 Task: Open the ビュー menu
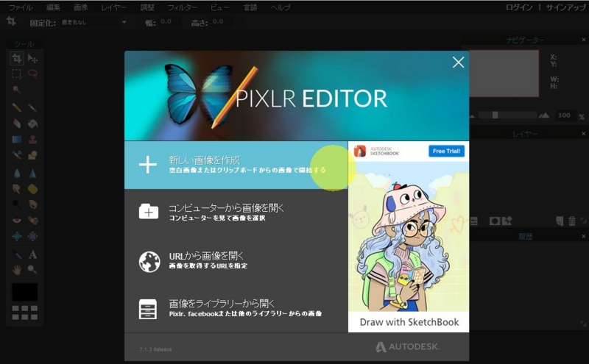(219, 7)
